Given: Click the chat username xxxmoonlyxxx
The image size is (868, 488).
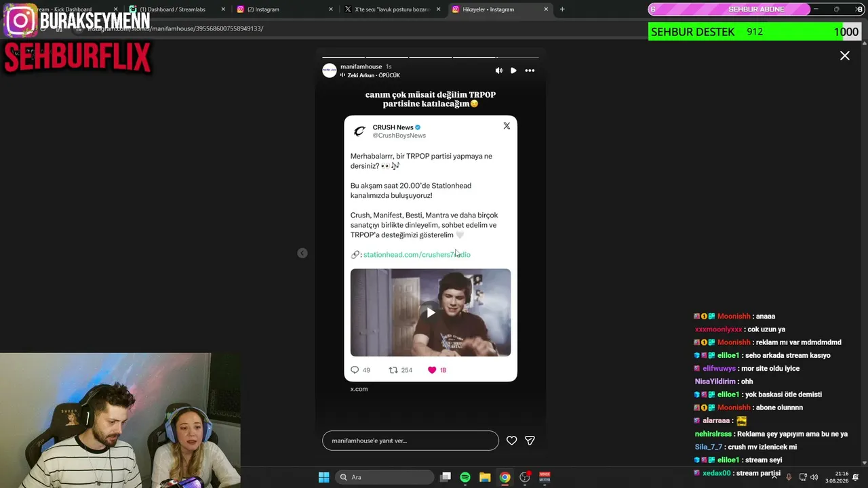Looking at the screenshot, I should coord(718,329).
